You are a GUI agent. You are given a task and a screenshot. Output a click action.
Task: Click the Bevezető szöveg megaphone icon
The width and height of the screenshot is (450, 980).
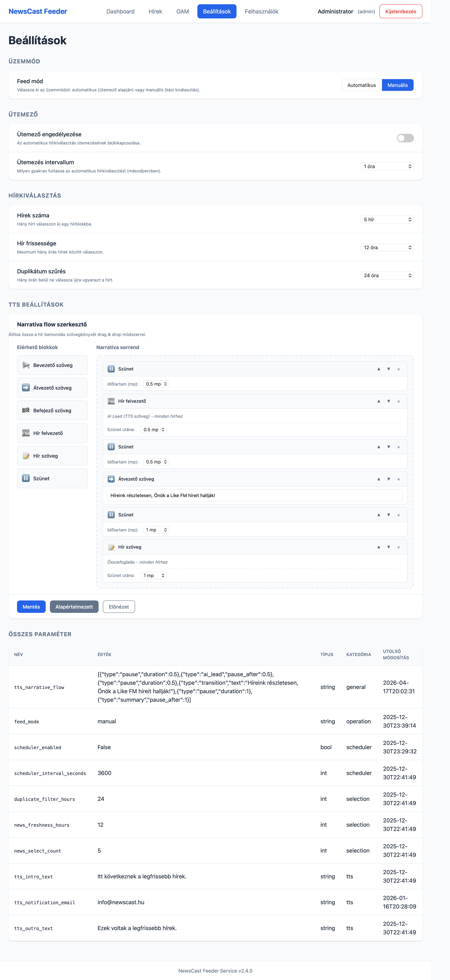click(x=26, y=365)
